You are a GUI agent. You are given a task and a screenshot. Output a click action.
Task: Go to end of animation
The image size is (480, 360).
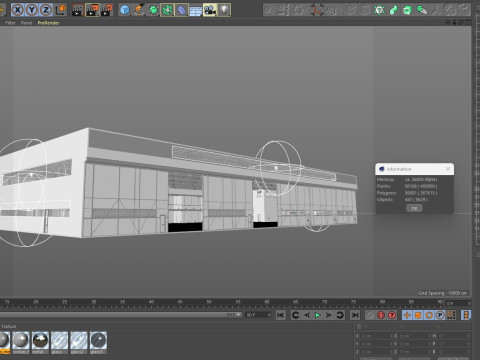click(x=355, y=315)
